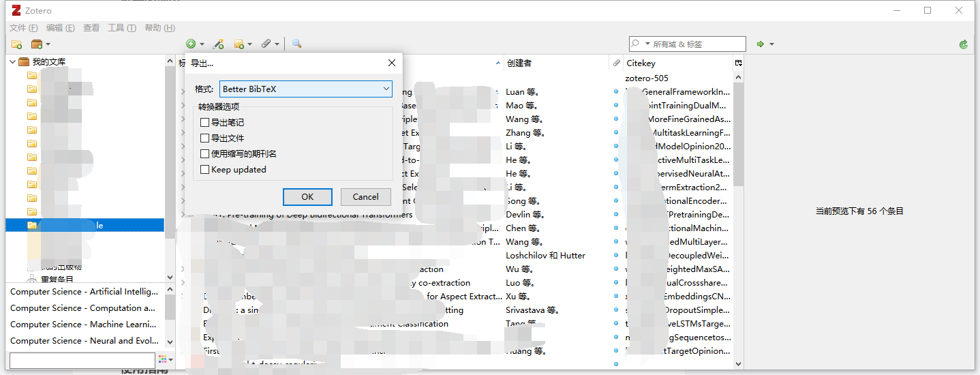
Task: Collapse the My Library tree node
Action: click(12, 62)
